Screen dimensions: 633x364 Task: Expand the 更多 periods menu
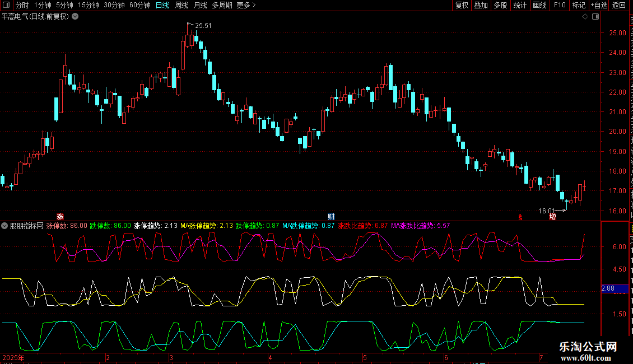[246, 5]
